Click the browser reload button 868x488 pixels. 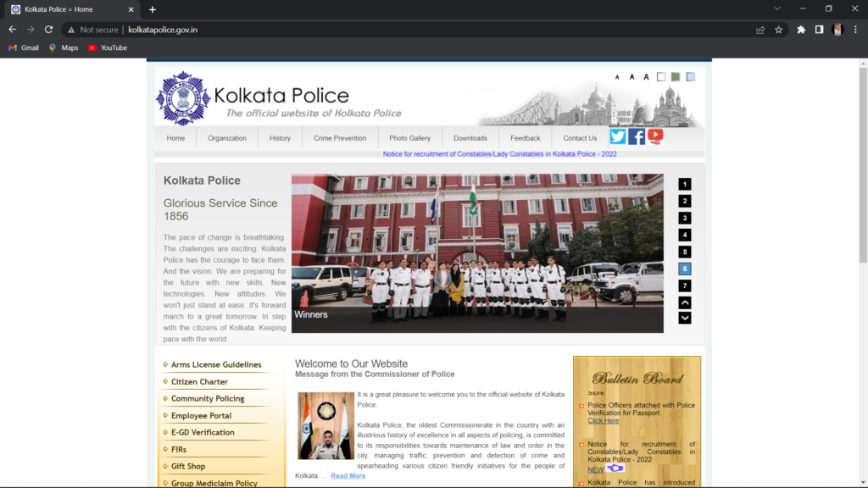[49, 30]
